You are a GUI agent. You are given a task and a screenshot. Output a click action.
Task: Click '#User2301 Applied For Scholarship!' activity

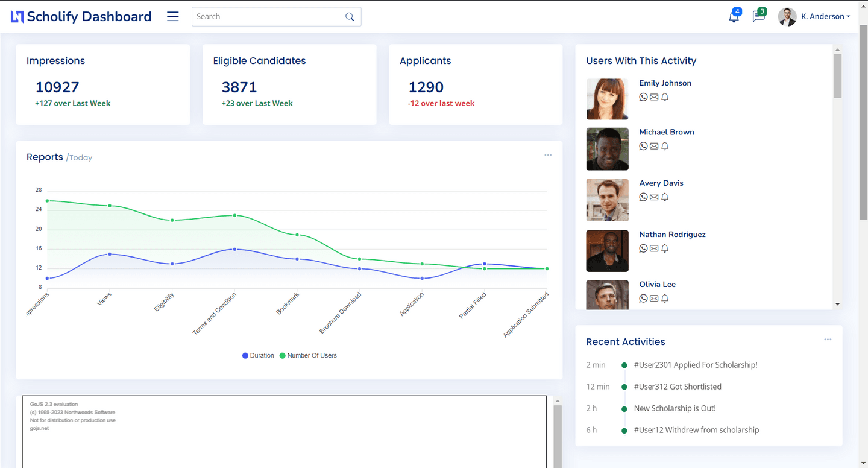click(x=696, y=365)
